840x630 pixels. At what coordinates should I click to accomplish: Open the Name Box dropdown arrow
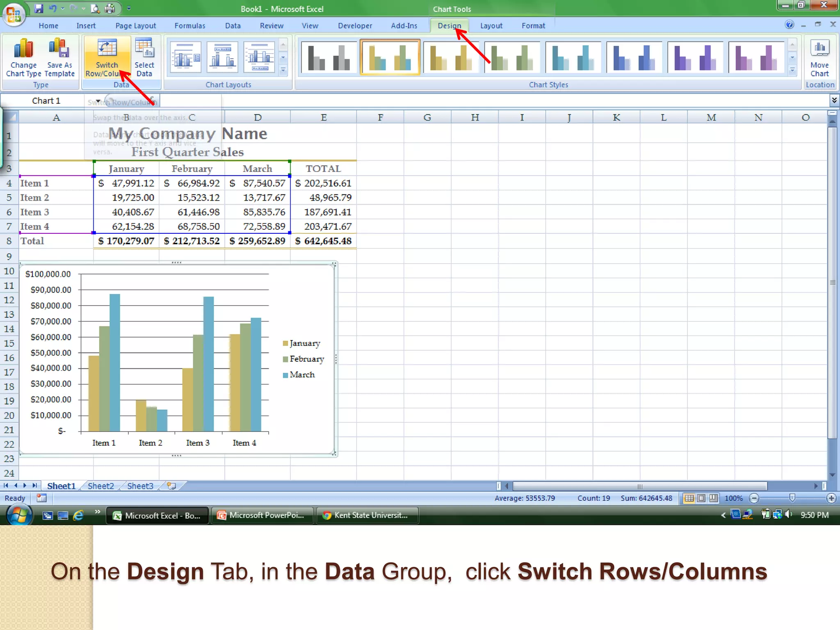98,101
